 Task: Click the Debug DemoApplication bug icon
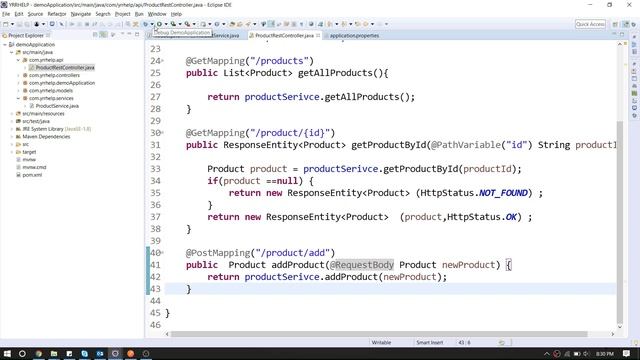tap(145, 24)
